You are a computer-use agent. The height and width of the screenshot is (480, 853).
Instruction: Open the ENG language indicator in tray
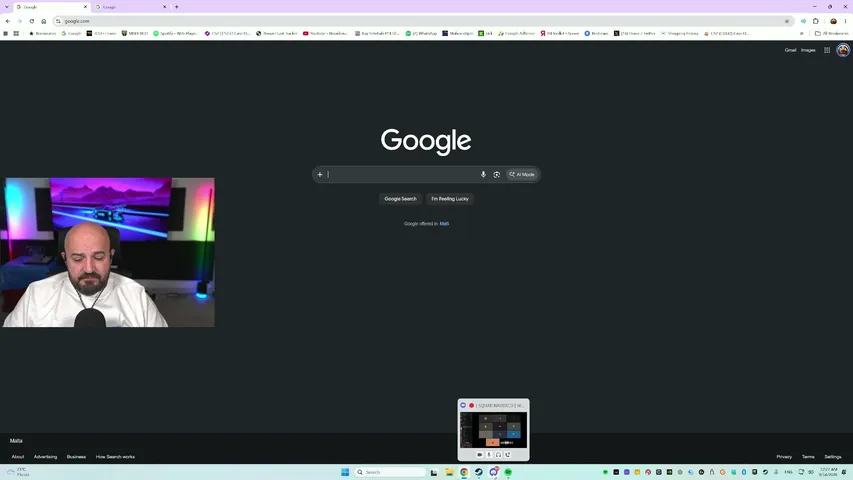click(x=788, y=472)
